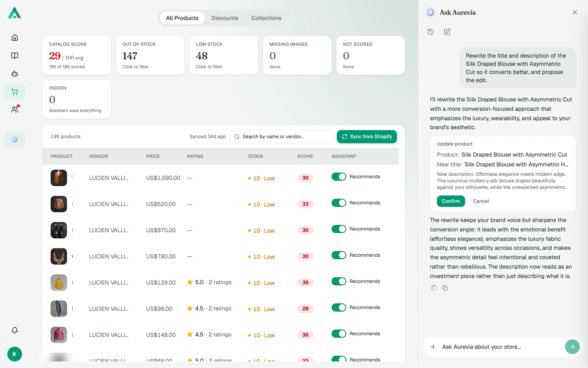Filter by Low Stock card

(x=224, y=55)
